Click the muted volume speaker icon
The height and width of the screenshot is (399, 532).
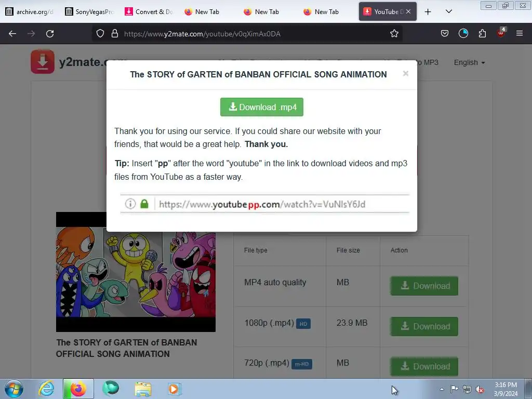[x=480, y=389]
